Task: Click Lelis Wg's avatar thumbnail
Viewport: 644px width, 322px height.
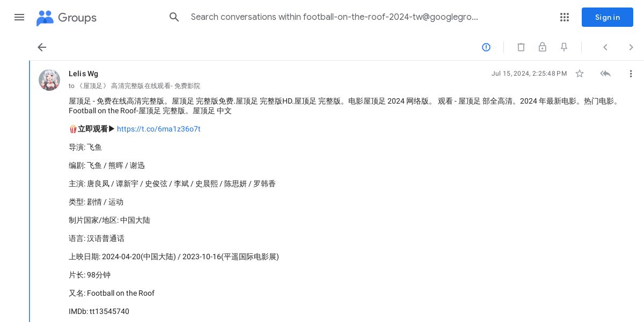Action: [49, 80]
